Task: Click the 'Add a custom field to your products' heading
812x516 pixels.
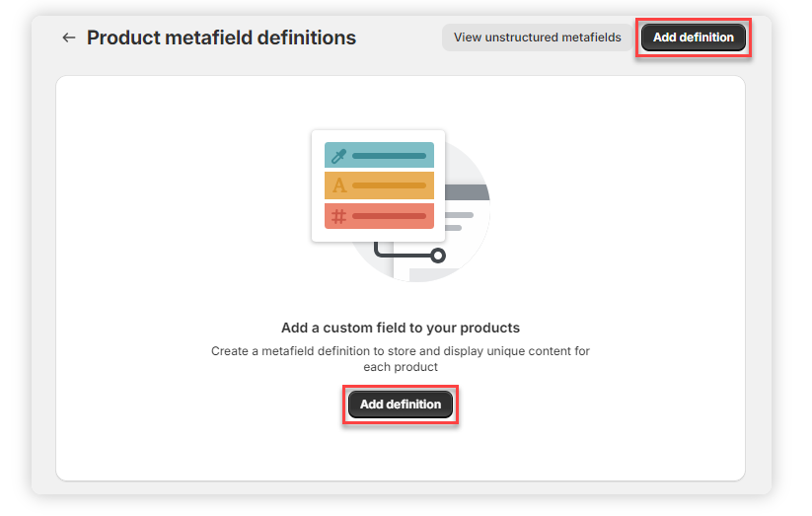Action: 400,328
